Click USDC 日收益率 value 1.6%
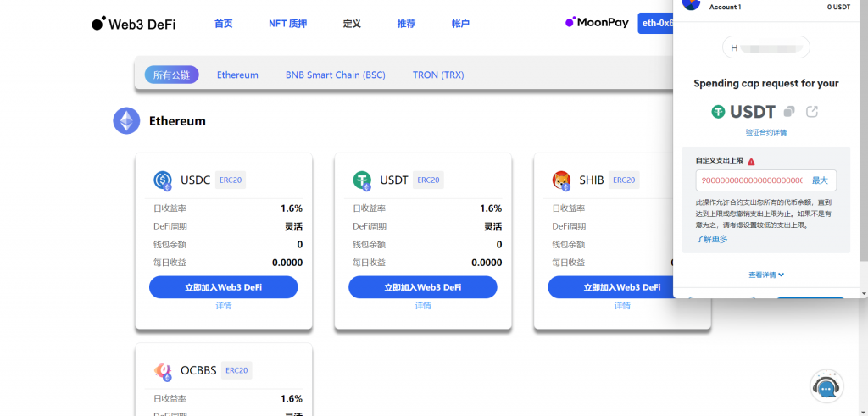 [x=292, y=208]
